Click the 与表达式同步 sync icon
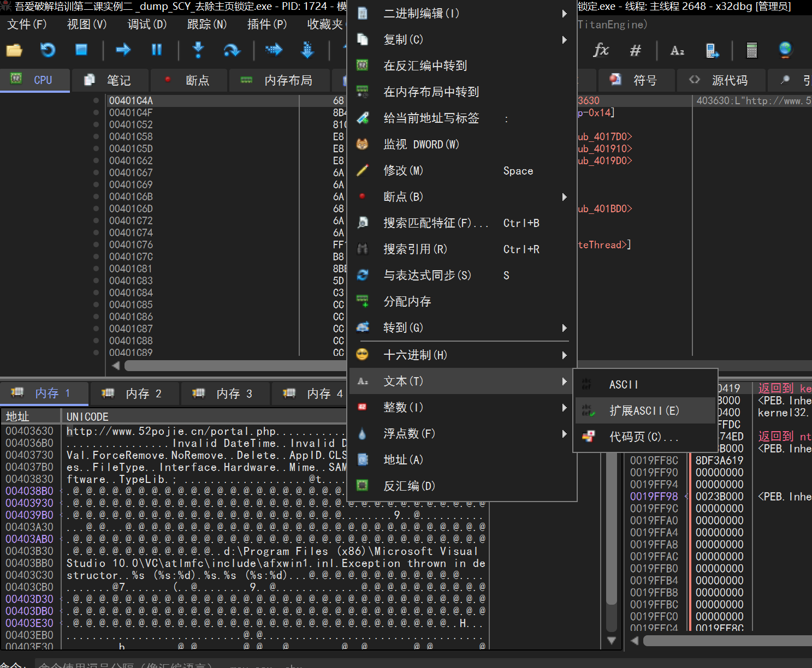812x668 pixels. [363, 275]
